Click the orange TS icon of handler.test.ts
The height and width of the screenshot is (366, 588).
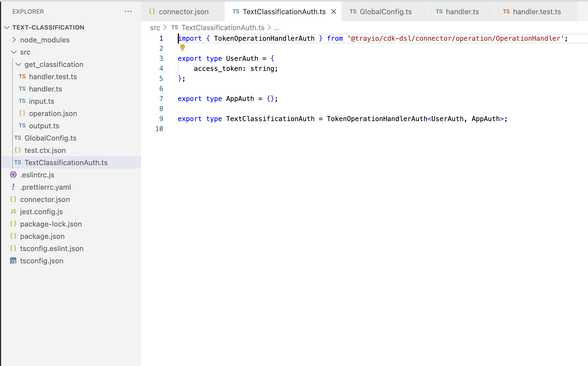click(x=22, y=77)
